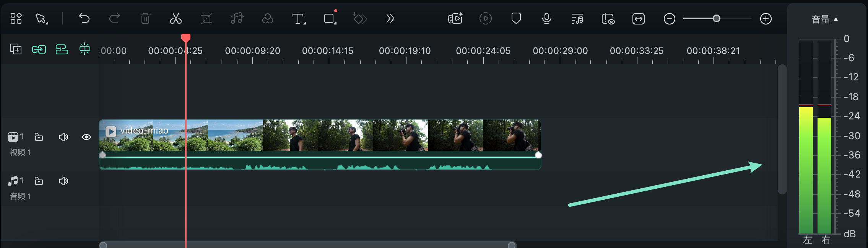Click the video track 1 film icon
Image resolution: width=868 pixels, height=248 pixels.
(13, 137)
